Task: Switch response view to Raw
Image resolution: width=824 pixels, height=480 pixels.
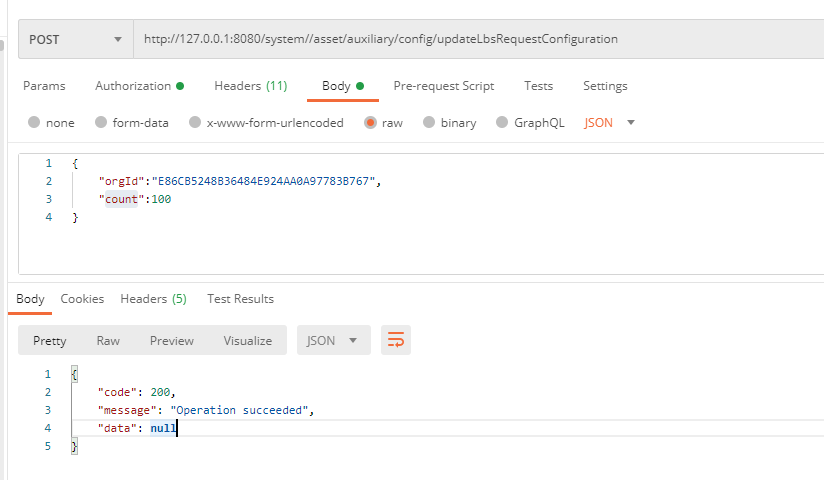Action: [x=108, y=340]
